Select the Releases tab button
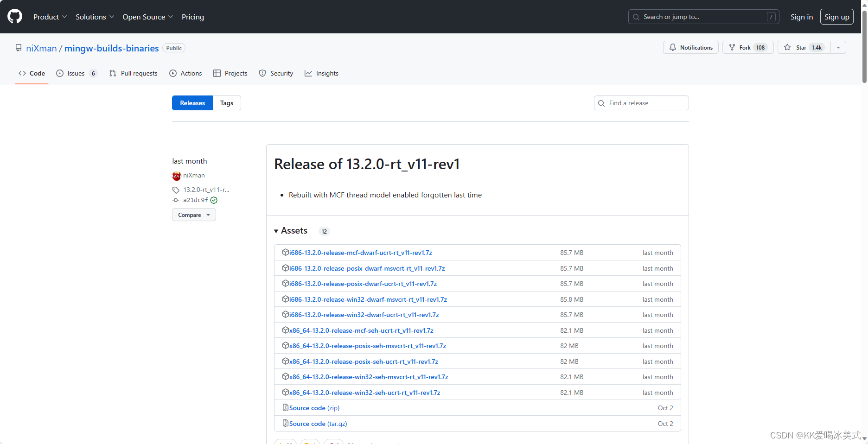868x444 pixels. click(x=192, y=103)
